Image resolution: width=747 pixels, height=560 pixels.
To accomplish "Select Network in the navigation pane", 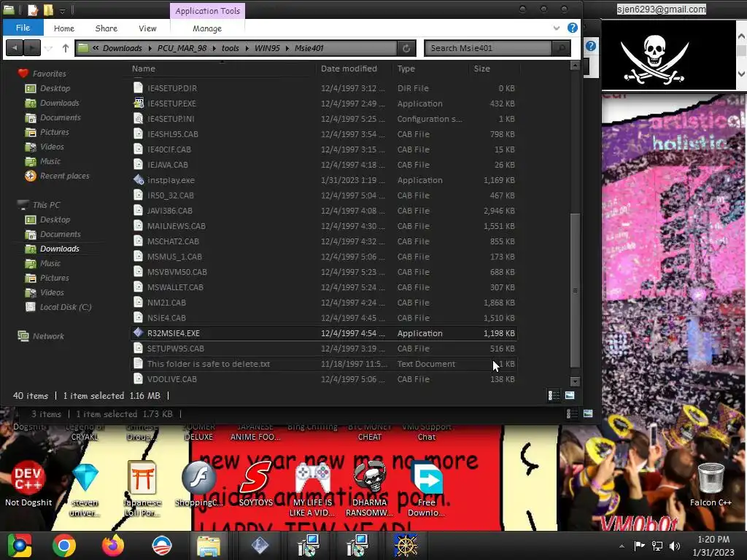I will click(47, 336).
